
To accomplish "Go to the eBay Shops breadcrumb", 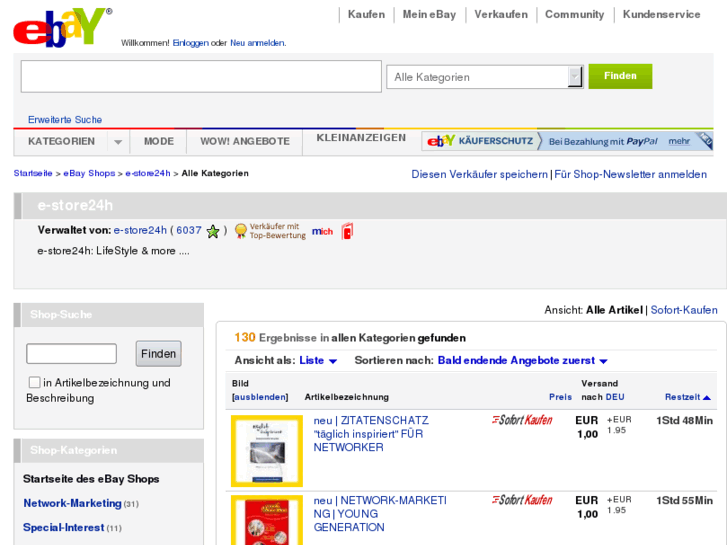I will coord(89,173).
